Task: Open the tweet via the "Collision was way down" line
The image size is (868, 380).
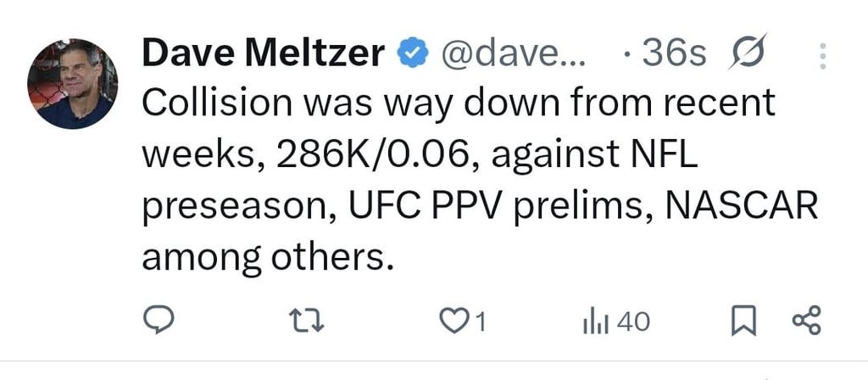Action: point(459,104)
